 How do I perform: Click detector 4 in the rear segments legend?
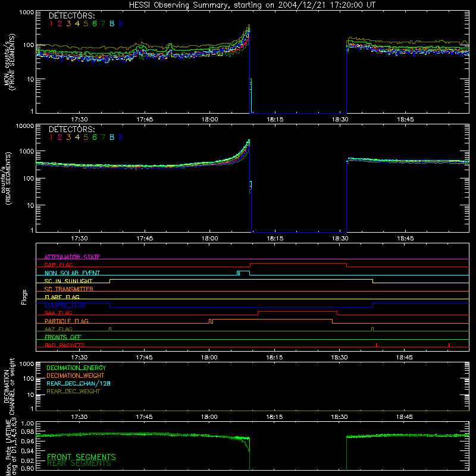[77, 137]
